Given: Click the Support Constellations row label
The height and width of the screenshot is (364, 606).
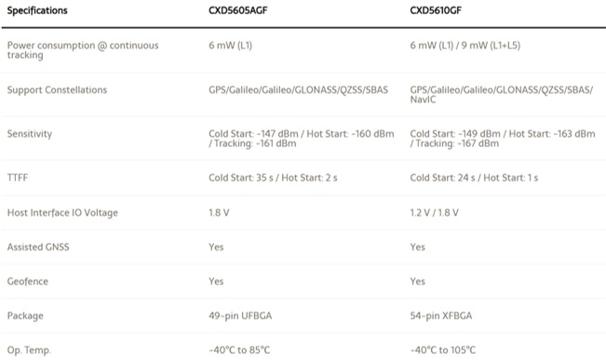Looking at the screenshot, I should point(57,90).
